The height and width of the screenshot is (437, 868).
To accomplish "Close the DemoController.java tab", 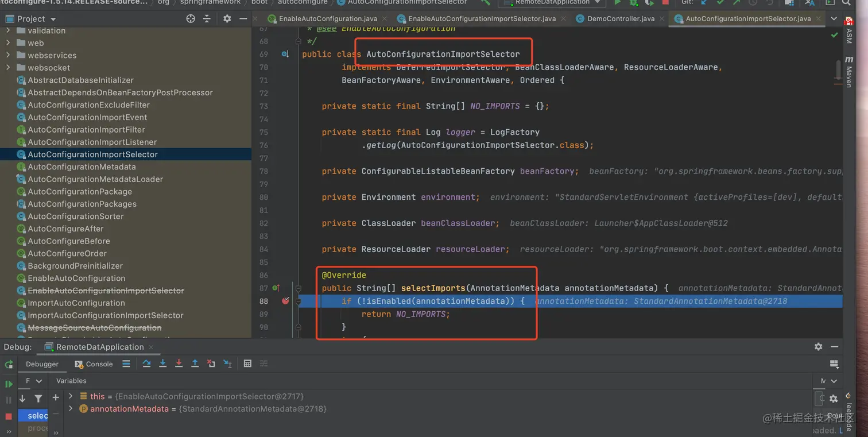I will (661, 18).
